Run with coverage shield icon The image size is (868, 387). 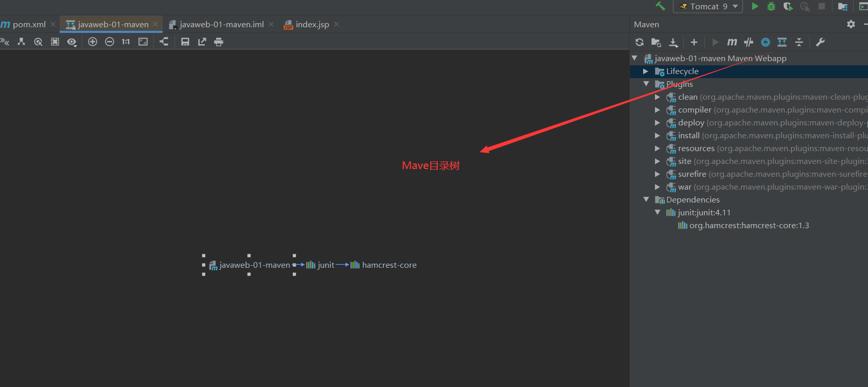click(788, 6)
